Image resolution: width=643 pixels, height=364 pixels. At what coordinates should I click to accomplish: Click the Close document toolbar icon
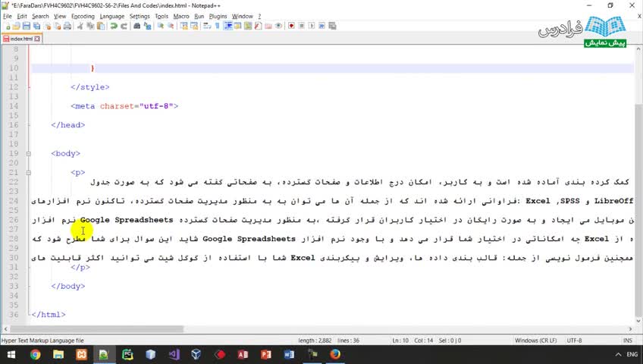(47, 26)
